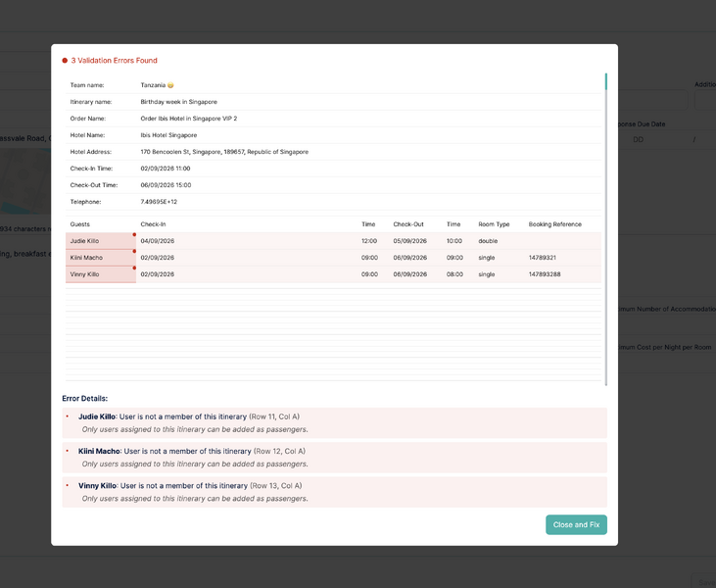Click the telephone value 7.49695E+12
This screenshot has height=588, width=716.
(x=159, y=202)
